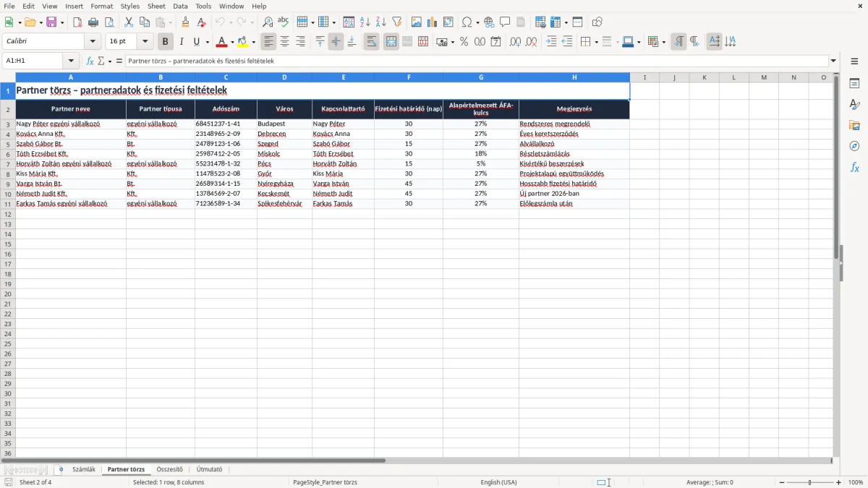Copy the selection to clipboard
The height and width of the screenshot is (488, 868).
coord(145,22)
